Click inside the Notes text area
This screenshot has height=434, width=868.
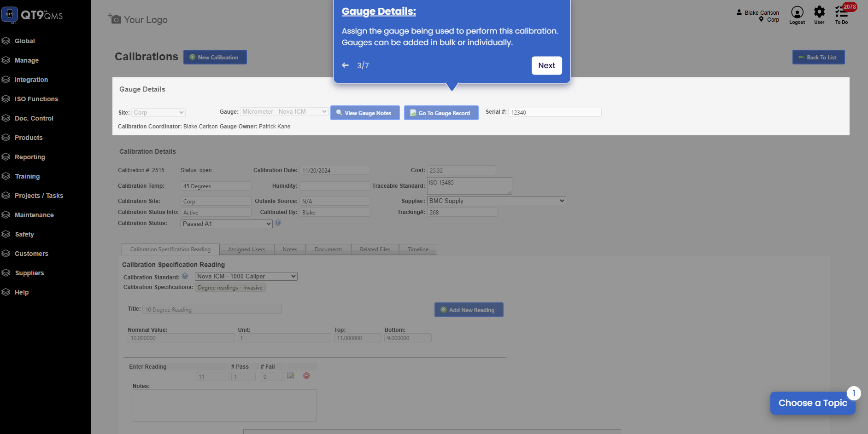click(224, 405)
